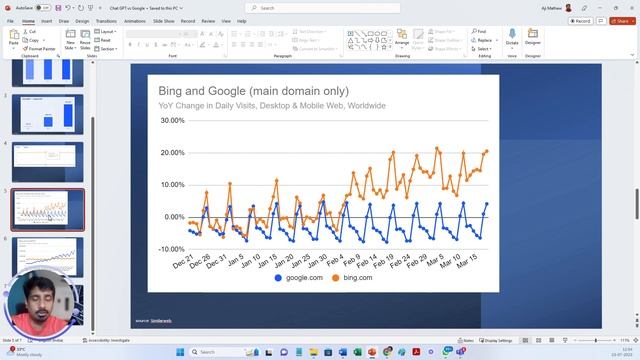Open WhatsApp from the taskbar
The image size is (640, 360).
coord(448,351)
